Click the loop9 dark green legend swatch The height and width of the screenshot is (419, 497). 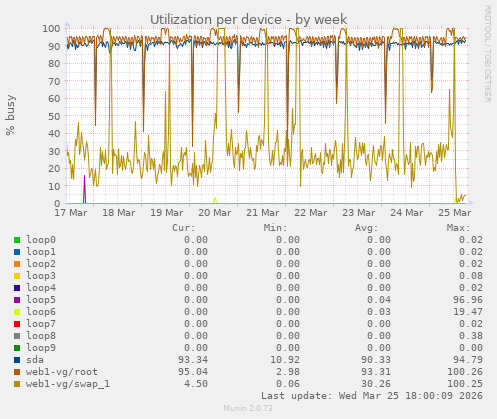17,348
